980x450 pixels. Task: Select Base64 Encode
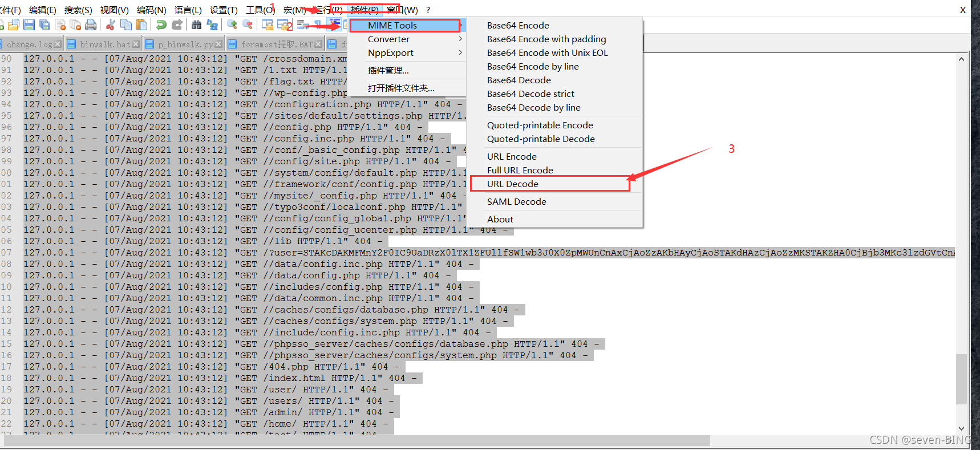tap(554, 25)
